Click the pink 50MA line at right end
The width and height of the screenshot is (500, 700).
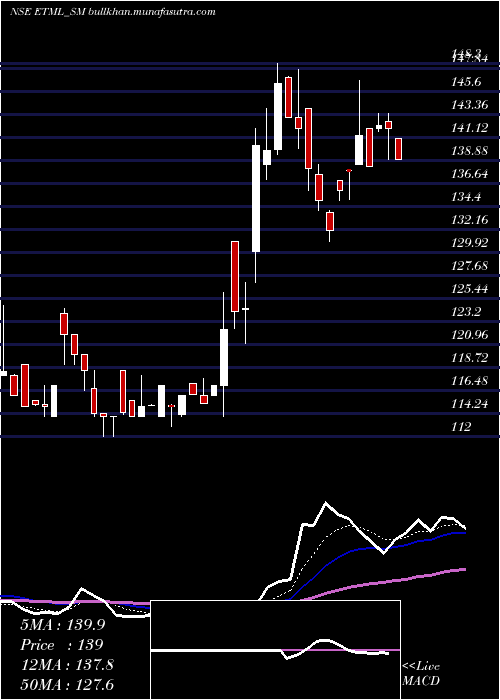pos(463,570)
